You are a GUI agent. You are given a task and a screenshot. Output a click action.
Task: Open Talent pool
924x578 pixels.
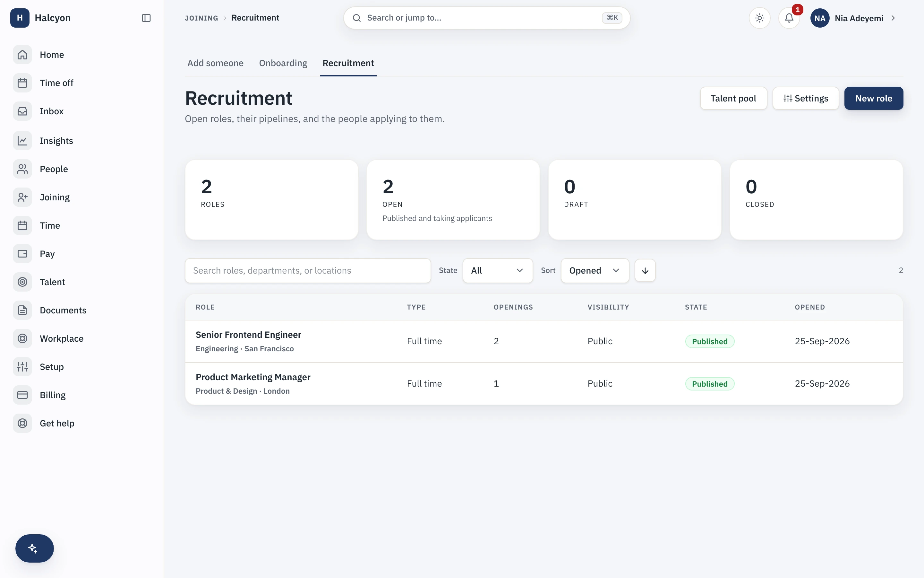coord(733,98)
